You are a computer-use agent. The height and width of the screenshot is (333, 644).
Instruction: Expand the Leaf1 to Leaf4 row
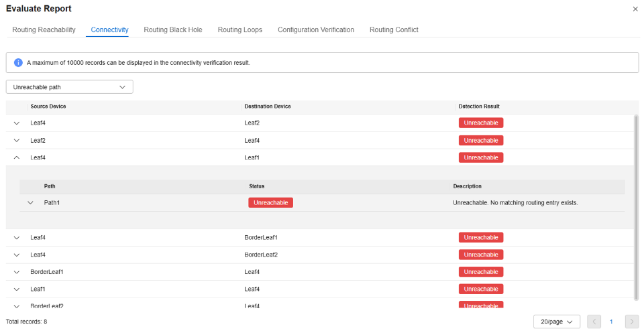(16, 289)
